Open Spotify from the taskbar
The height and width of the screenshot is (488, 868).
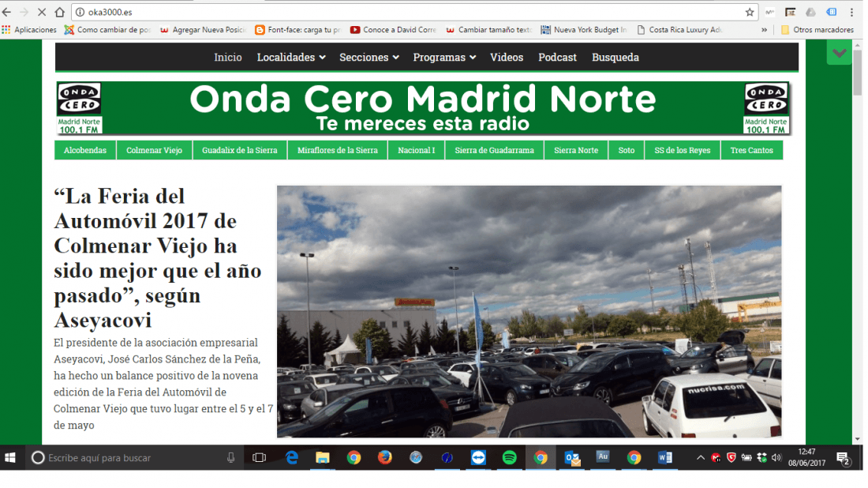[x=509, y=457]
